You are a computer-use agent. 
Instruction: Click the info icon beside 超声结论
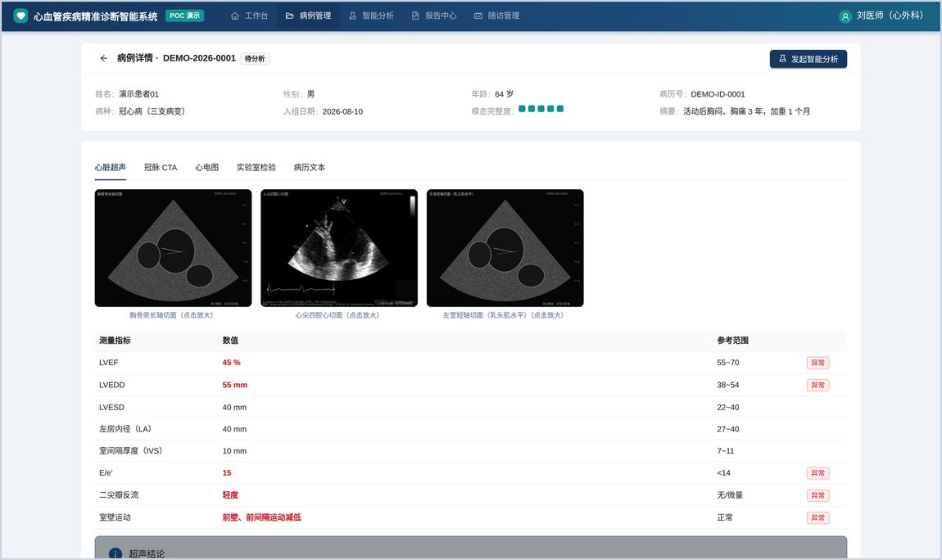point(115,553)
